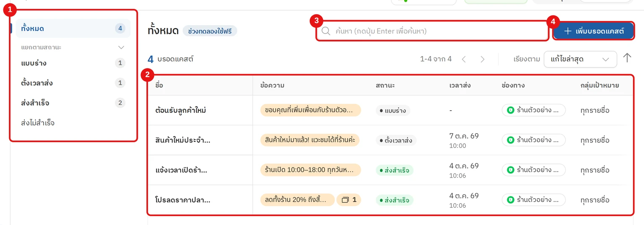Viewport: 644px width, 225px height.
Task: Click the card count icon in โปรลดราคาปลา row
Action: pos(349,200)
